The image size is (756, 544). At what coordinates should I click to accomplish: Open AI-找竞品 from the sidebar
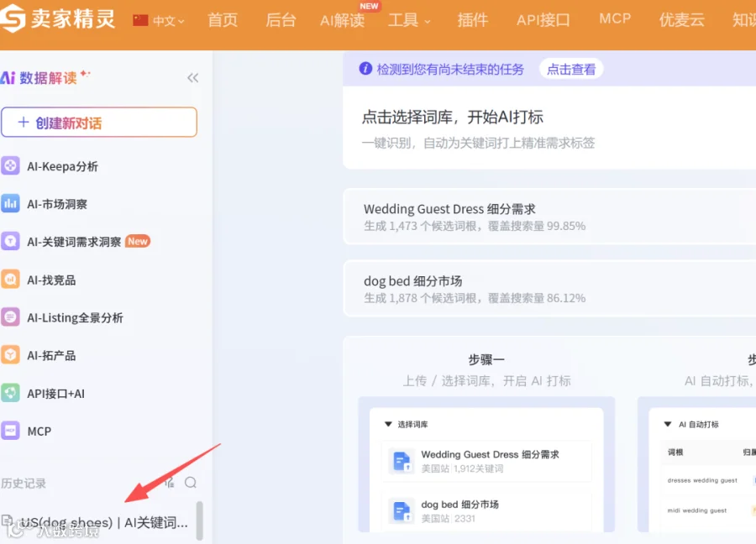[x=51, y=280]
